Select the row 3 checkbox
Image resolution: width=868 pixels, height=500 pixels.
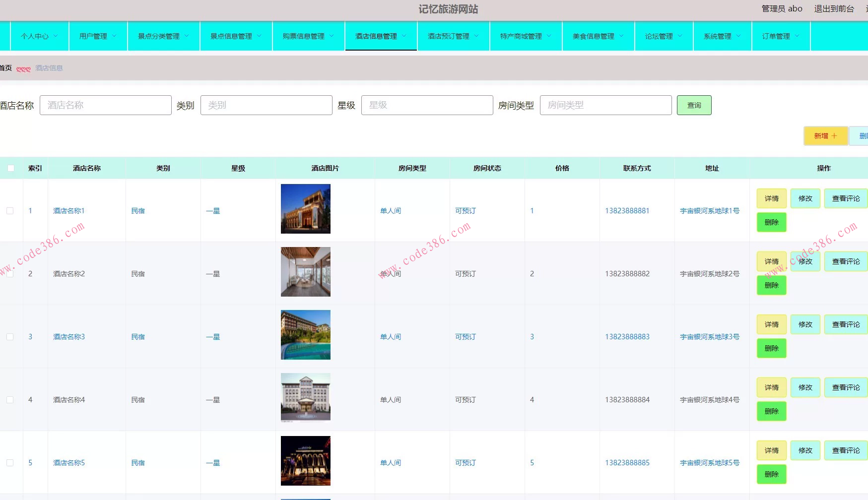[10, 337]
